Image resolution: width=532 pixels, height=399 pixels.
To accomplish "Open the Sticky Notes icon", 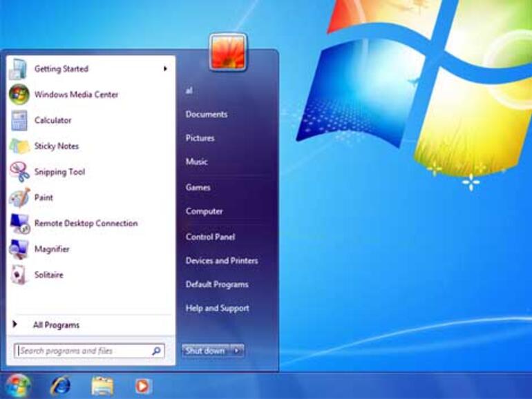I will tap(19, 146).
